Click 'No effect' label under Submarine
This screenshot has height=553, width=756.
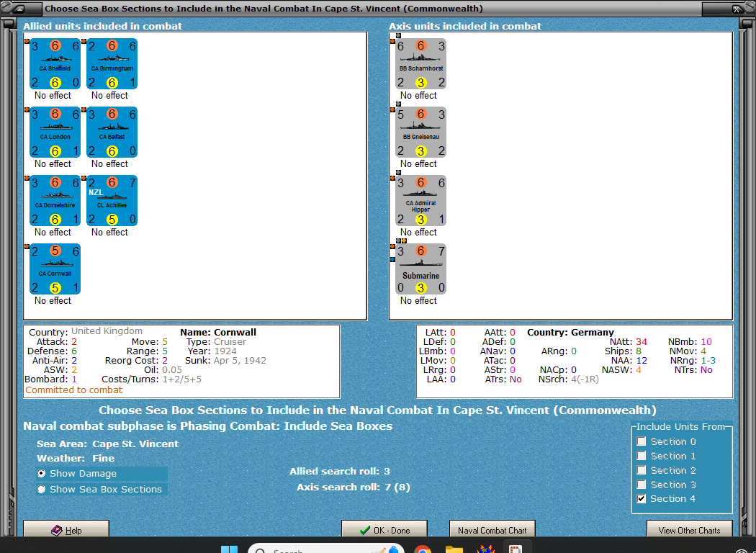click(418, 301)
